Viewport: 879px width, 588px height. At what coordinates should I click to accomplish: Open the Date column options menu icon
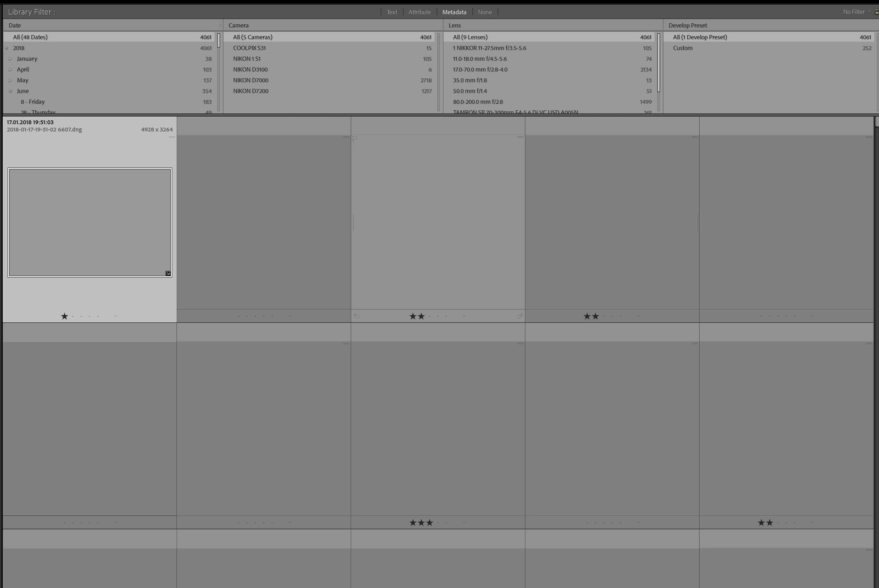tap(220, 25)
